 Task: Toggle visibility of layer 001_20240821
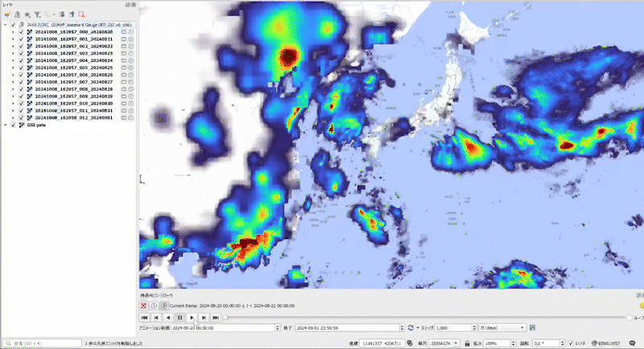22,39
